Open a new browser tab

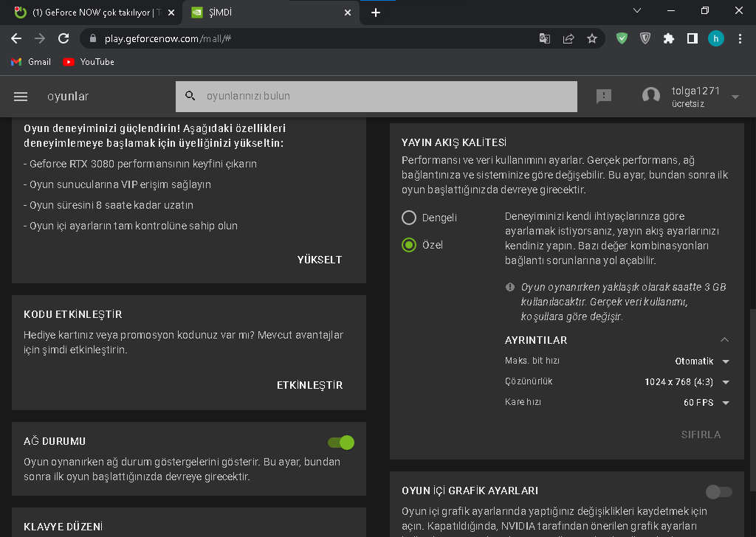click(376, 13)
